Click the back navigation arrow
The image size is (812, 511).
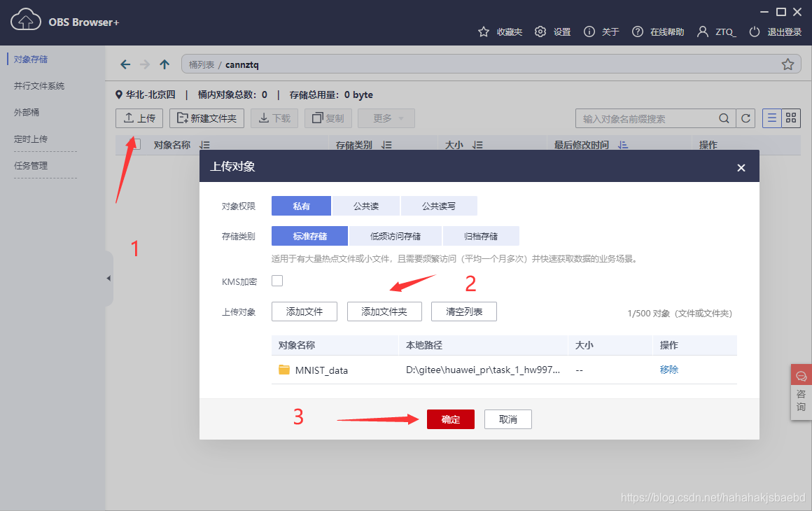pyautogui.click(x=125, y=64)
